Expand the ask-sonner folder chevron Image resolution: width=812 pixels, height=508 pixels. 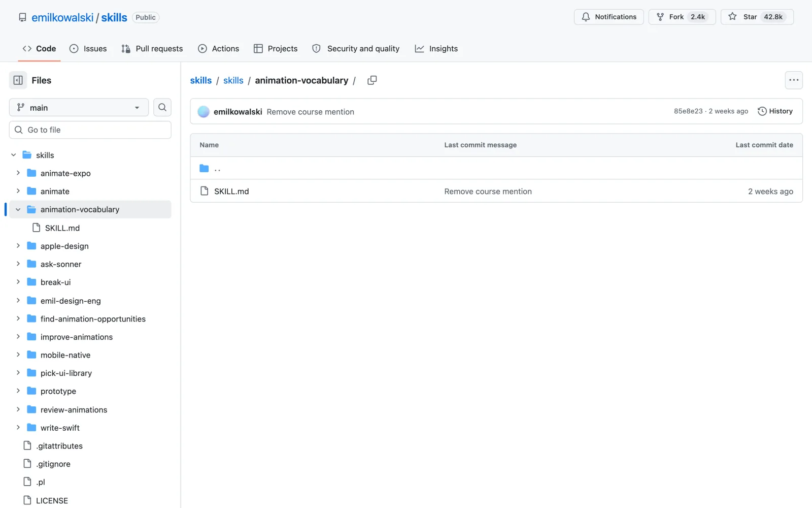[18, 264]
